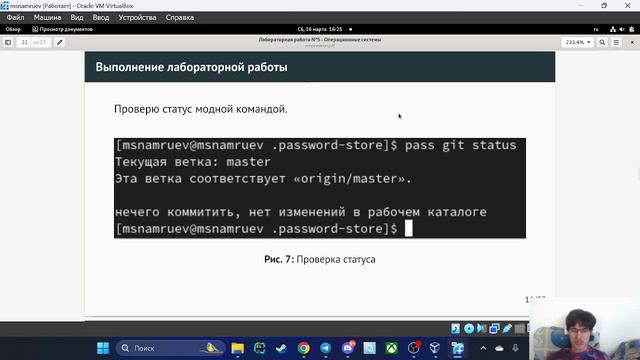Open the Просмотр документов app menu
This screenshot has width=640, height=360.
[x=62, y=29]
